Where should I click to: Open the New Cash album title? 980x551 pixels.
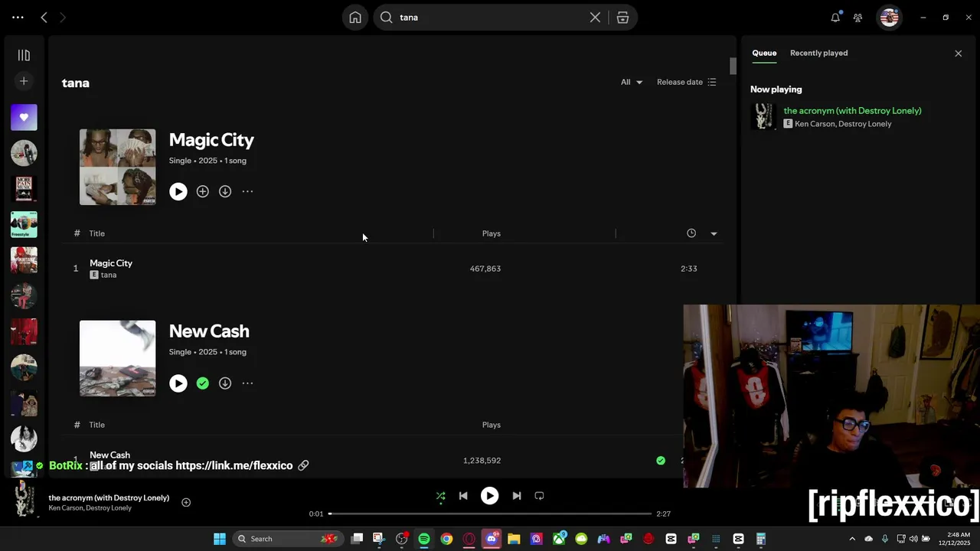209,331
